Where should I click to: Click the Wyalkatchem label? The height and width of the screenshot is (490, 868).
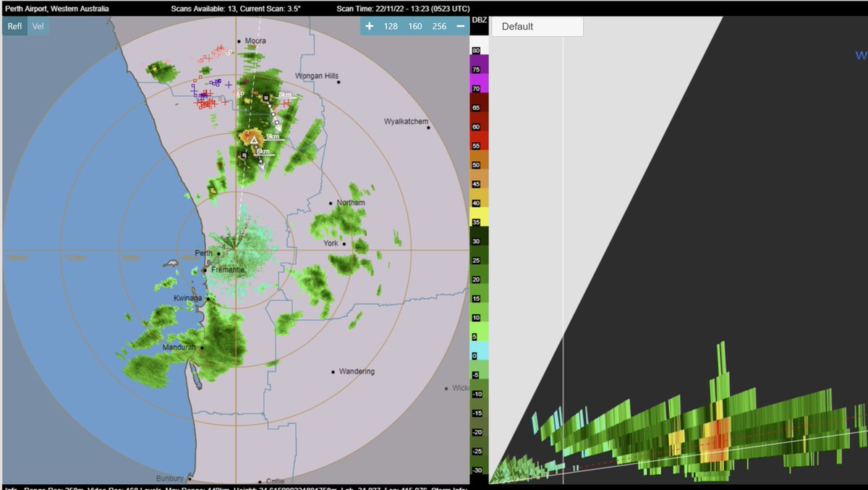[406, 122]
